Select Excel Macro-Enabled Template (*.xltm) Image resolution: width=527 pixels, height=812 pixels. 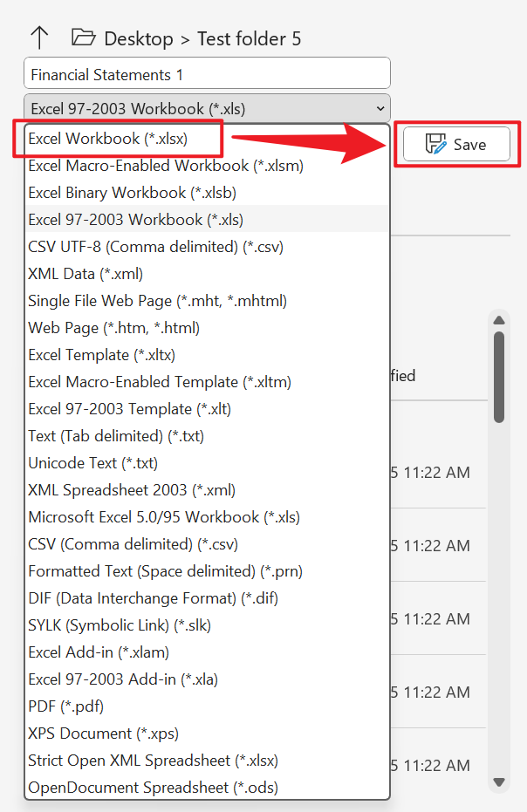click(207, 382)
